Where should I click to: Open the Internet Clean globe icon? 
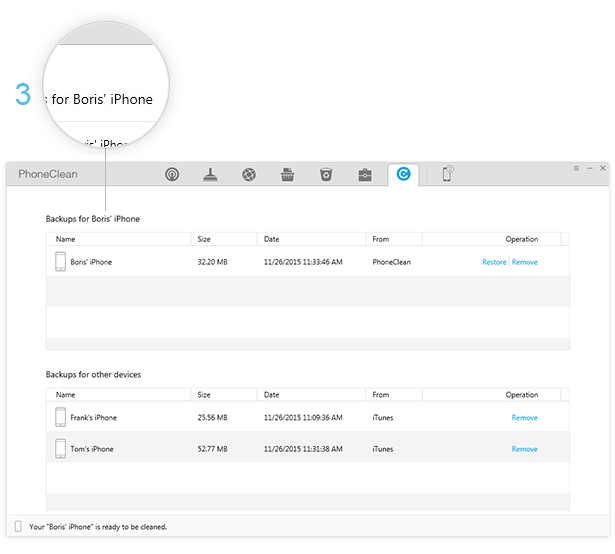[x=249, y=174]
